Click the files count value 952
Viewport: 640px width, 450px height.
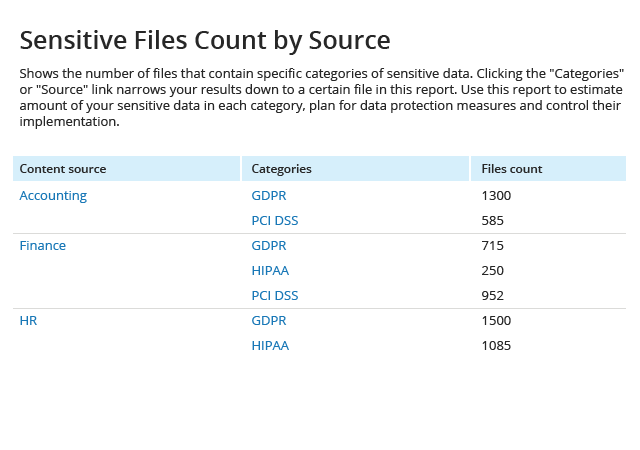point(492,295)
